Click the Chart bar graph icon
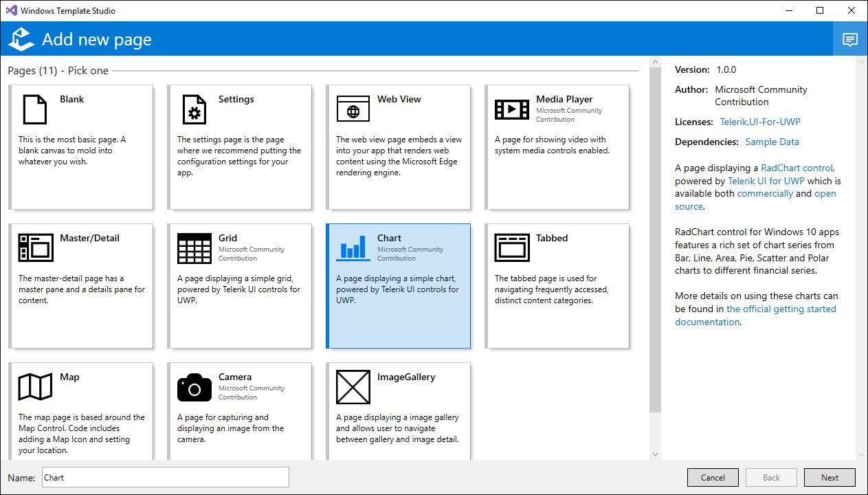 tap(353, 247)
